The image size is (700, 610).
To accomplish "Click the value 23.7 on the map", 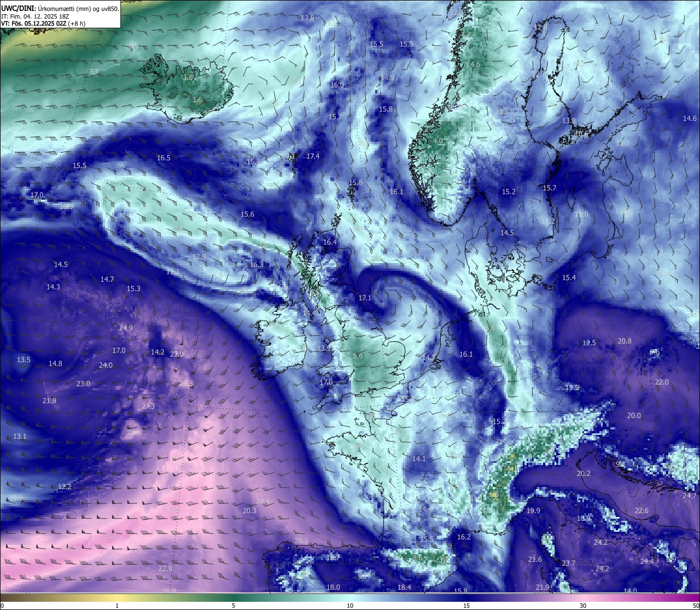I will pos(569,563).
